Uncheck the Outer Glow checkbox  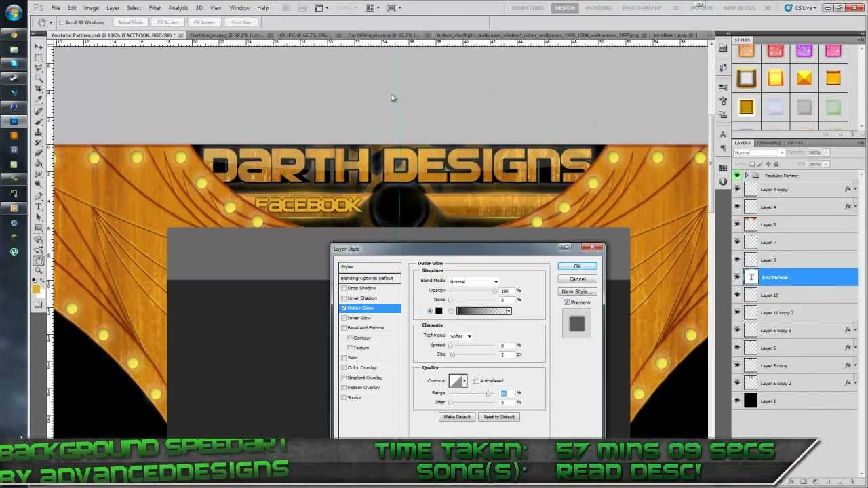(344, 308)
